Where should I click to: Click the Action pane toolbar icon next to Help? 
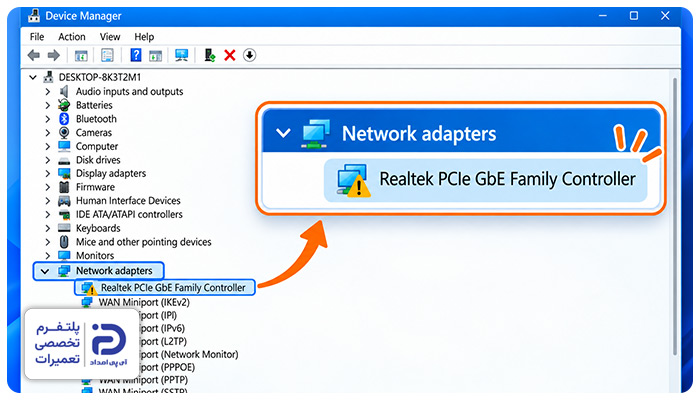tap(155, 56)
